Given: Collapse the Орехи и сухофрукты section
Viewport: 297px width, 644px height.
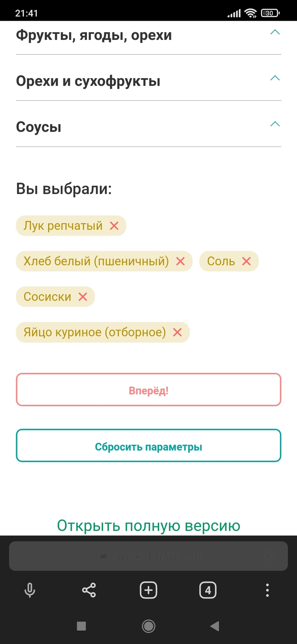Looking at the screenshot, I should (x=275, y=78).
